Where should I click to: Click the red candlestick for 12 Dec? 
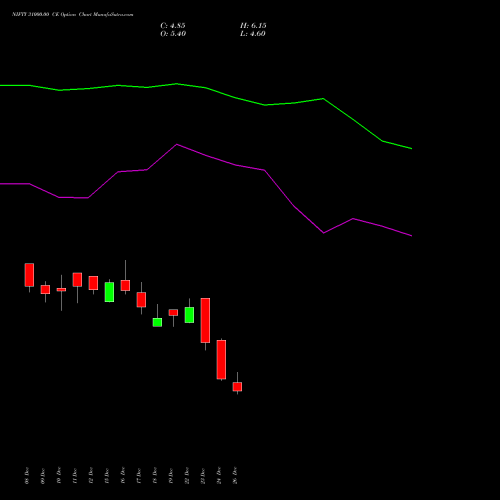[93, 283]
